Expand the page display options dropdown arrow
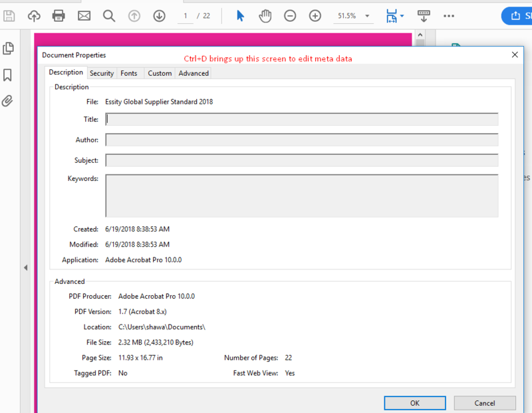The width and height of the screenshot is (532, 413). click(x=402, y=15)
